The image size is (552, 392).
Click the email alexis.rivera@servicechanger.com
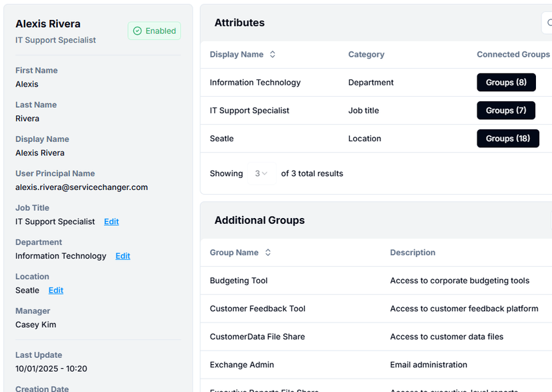tap(81, 187)
